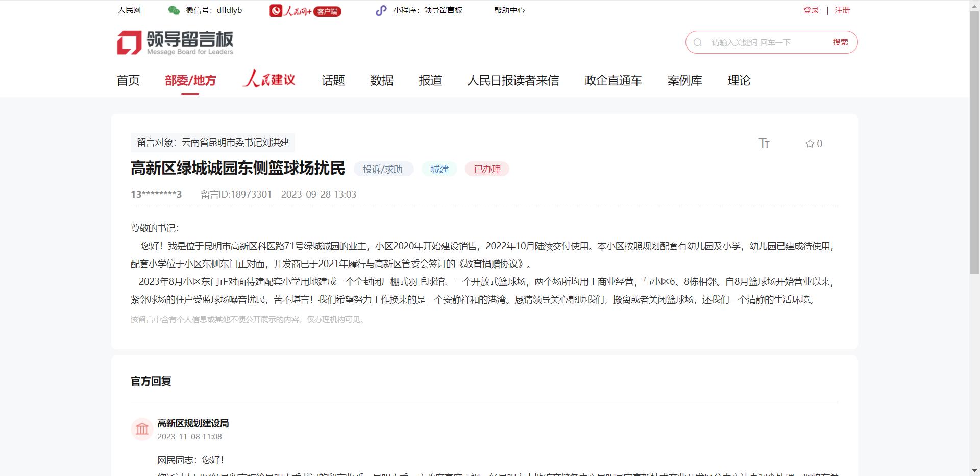980x476 pixels.
Task: Open the 数据 section
Action: pyautogui.click(x=381, y=80)
